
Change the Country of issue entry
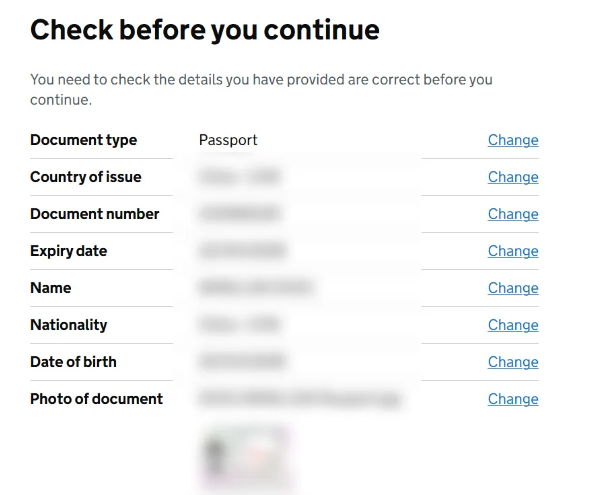click(513, 177)
